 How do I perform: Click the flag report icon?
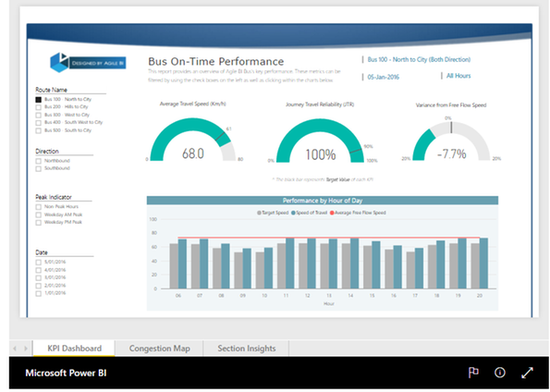coord(473,373)
